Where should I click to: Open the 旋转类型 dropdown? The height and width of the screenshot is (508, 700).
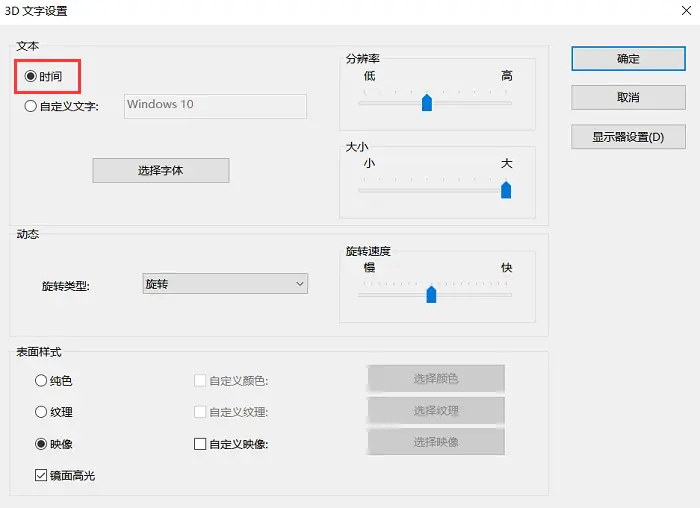coord(225,284)
